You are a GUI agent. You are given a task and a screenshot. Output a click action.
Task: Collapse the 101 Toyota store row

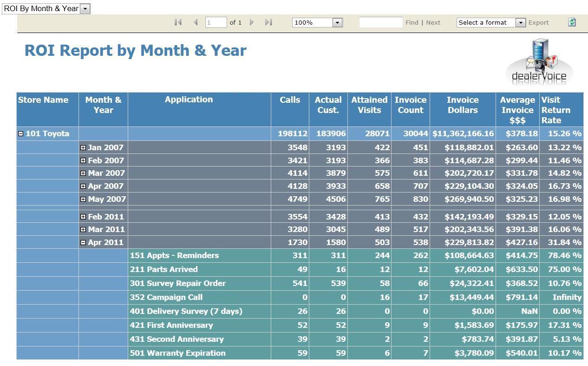pos(20,134)
